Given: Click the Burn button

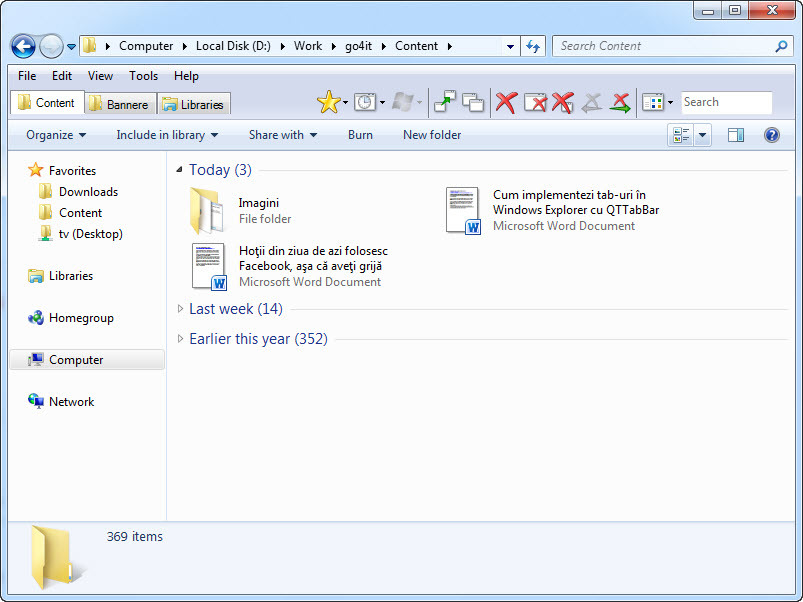Looking at the screenshot, I should point(360,135).
